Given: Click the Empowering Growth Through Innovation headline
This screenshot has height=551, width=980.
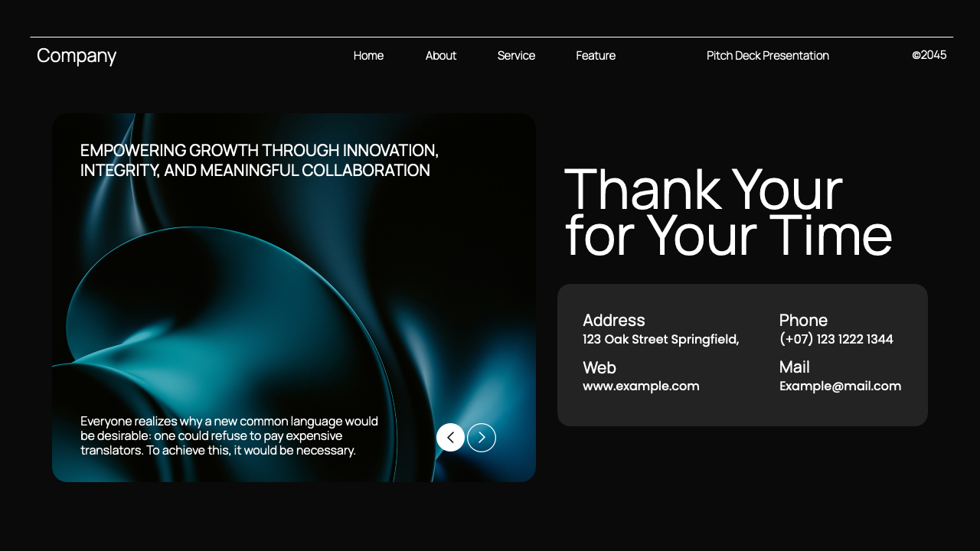Looking at the screenshot, I should pyautogui.click(x=260, y=160).
